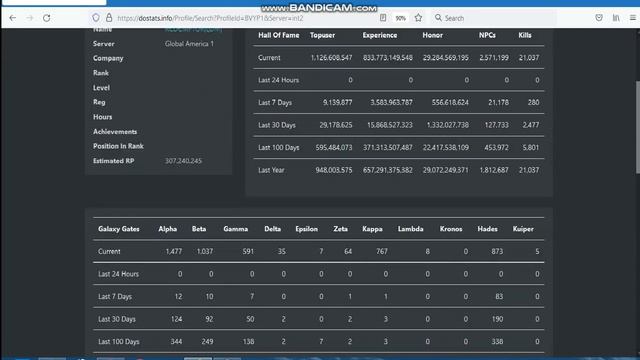The width and height of the screenshot is (640, 360).
Task: Select the Beta gate column header
Action: 199,229
